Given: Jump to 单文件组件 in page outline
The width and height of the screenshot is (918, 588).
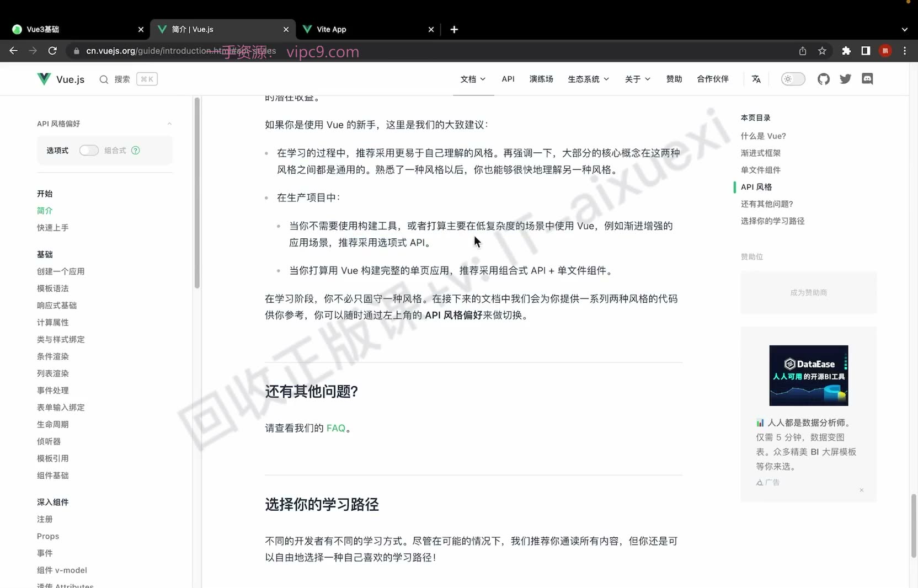Looking at the screenshot, I should (760, 170).
